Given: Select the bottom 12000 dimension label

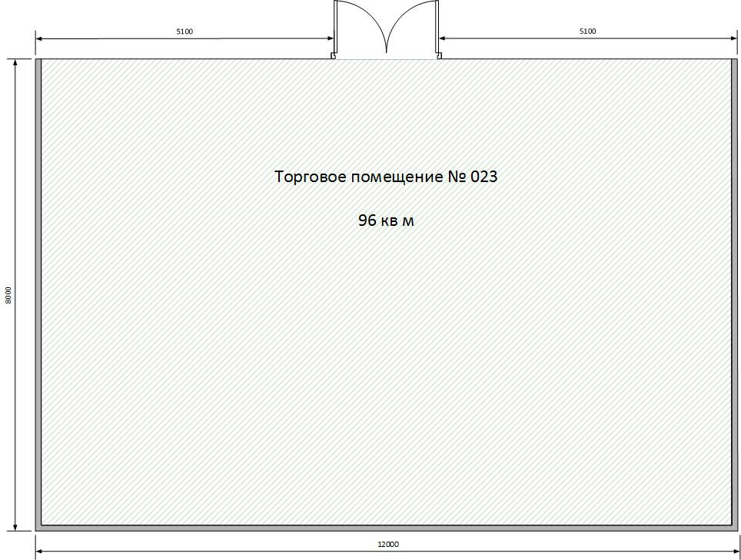Looking at the screenshot, I should point(388,545).
